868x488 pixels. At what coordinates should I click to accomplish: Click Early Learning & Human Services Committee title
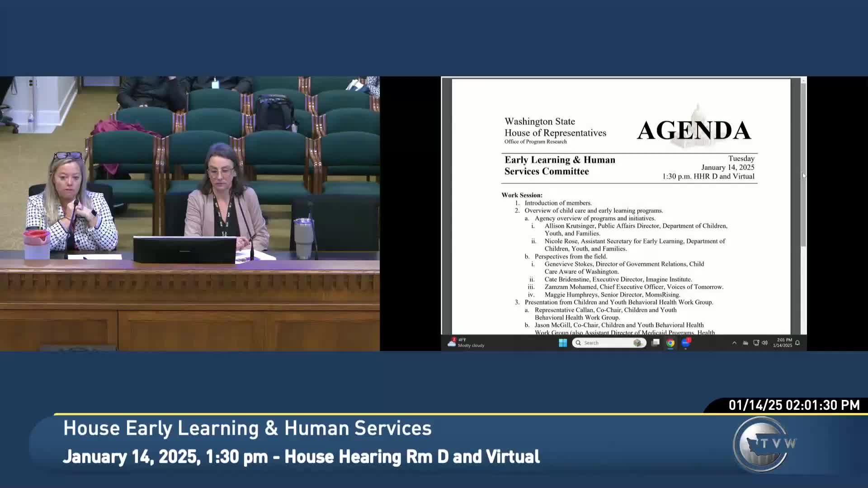(x=560, y=165)
